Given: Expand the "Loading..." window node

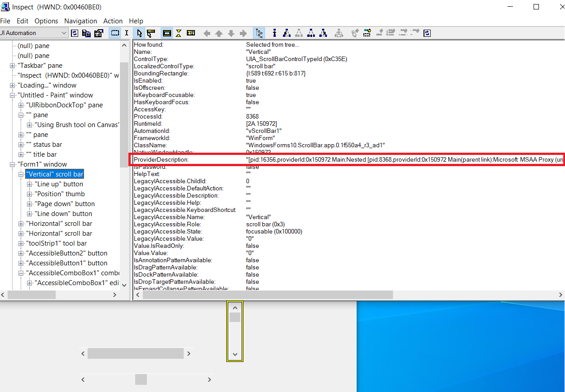Looking at the screenshot, I should tap(12, 85).
